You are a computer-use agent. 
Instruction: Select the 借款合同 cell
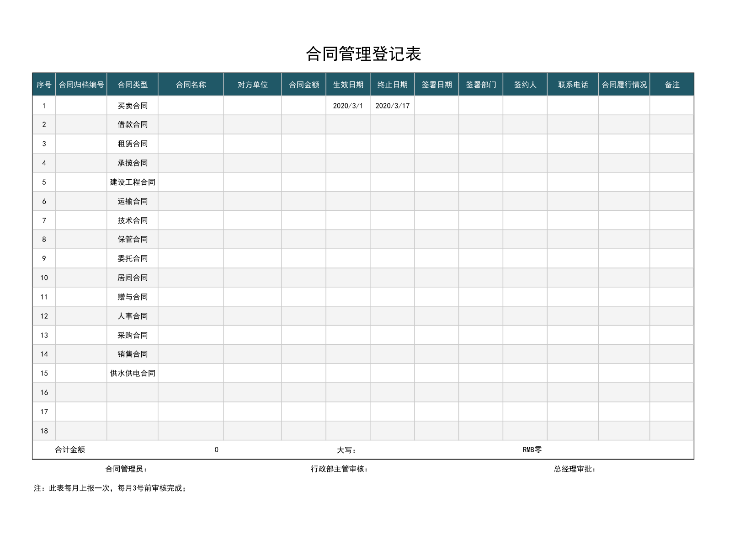coord(133,124)
